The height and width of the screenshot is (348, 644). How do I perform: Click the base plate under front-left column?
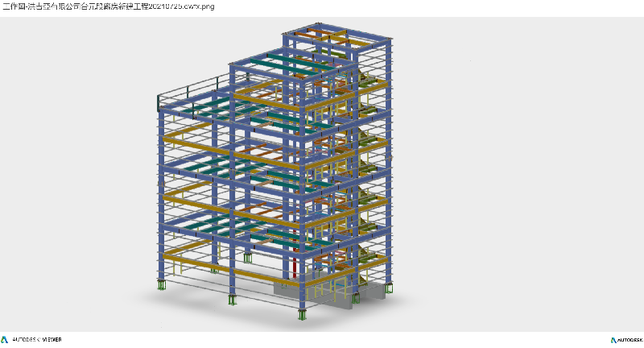233,300
